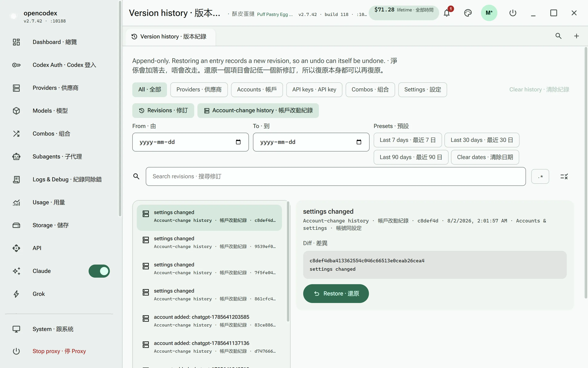588x368 pixels.
Task: Open the To date calendar picker
Action: pyautogui.click(x=359, y=142)
